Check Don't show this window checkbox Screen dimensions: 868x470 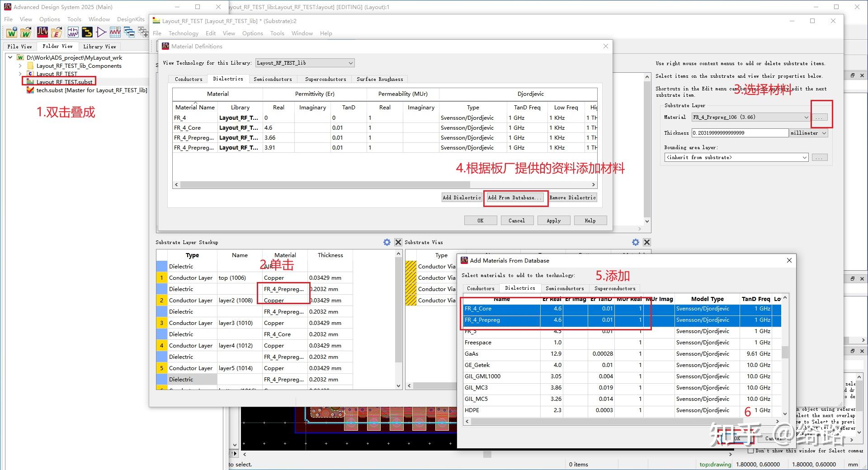tap(751, 451)
